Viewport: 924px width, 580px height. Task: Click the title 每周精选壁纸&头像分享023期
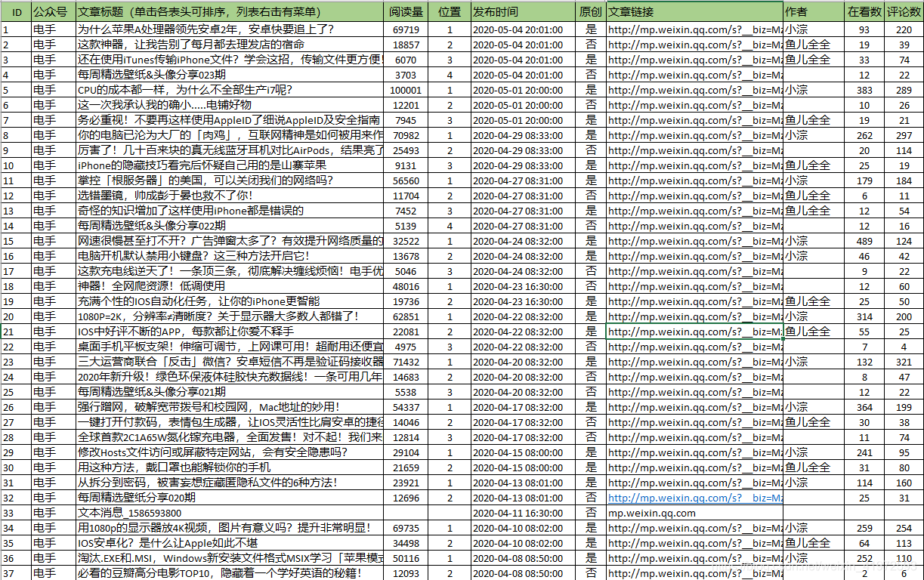click(152, 75)
